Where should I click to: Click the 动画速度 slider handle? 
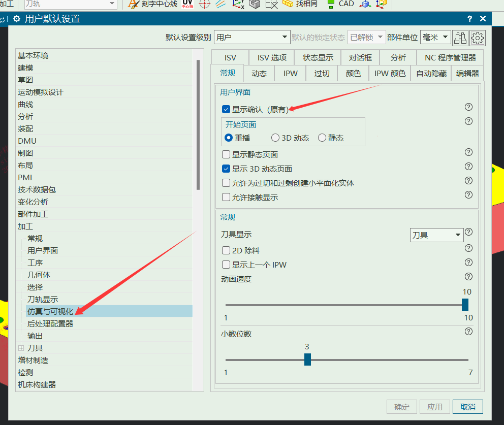pos(465,305)
